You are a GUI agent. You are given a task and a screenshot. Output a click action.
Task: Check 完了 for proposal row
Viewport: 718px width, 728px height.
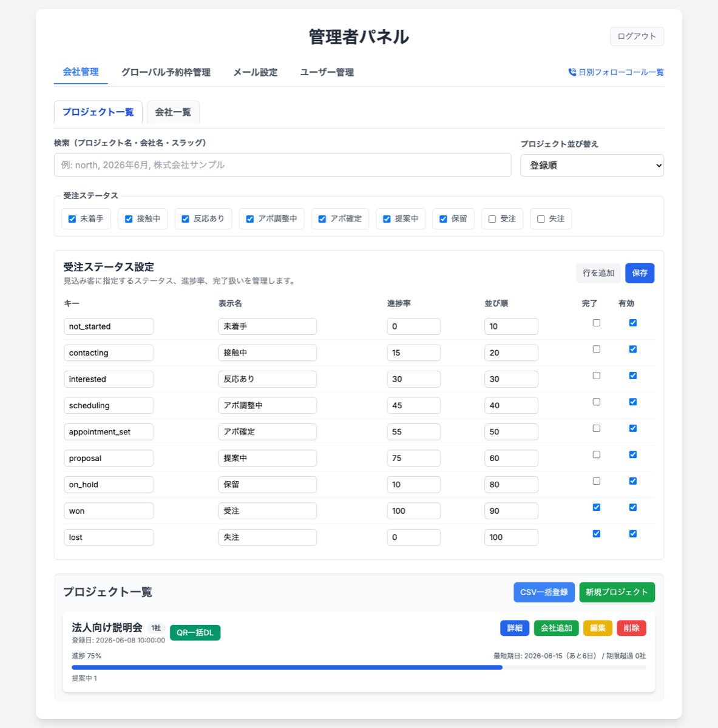[597, 455]
